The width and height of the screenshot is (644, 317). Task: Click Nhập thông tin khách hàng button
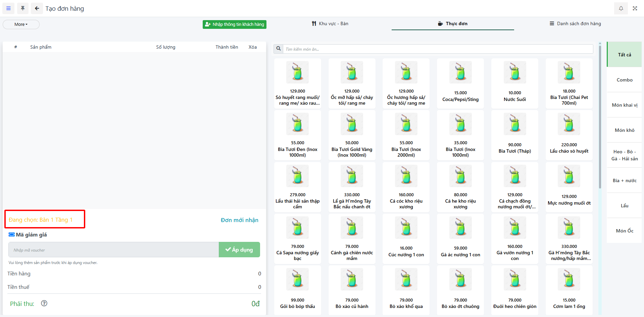[x=234, y=24]
